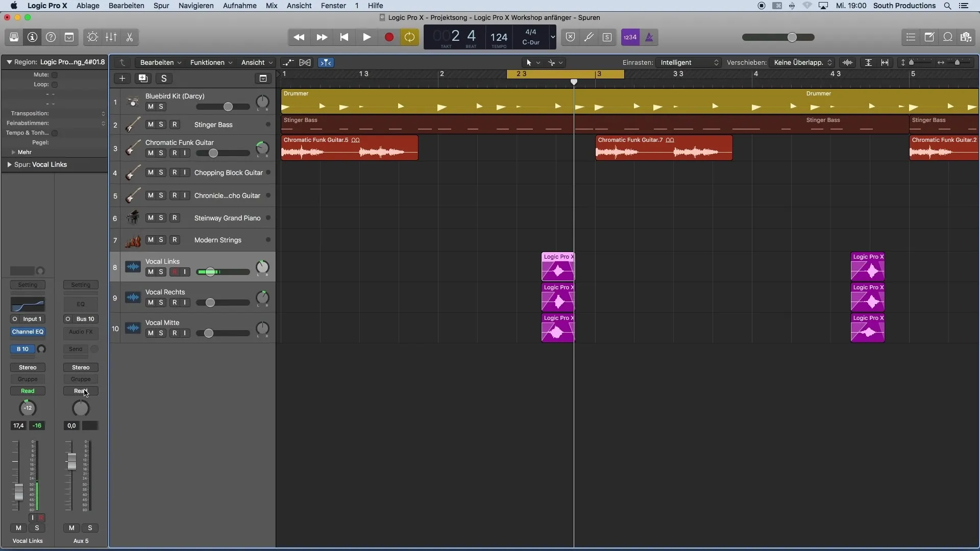Click the Stereo button on Vocal Links channel

click(x=27, y=367)
